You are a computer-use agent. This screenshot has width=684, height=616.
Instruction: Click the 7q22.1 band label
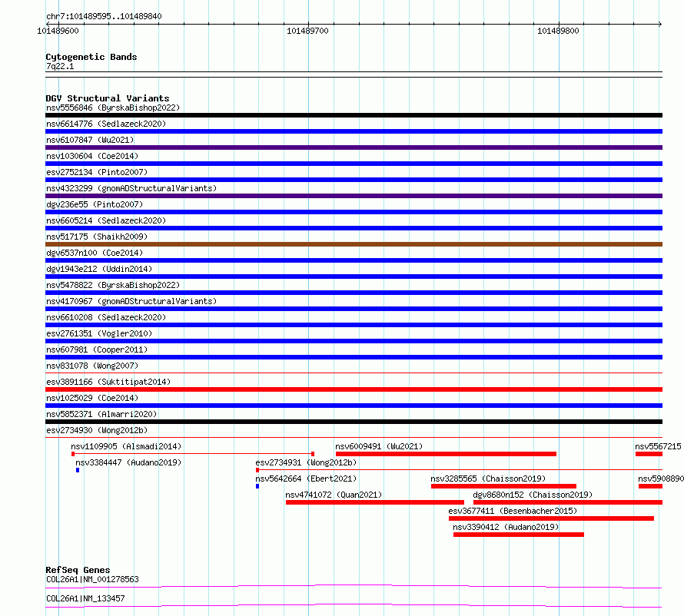click(x=60, y=66)
